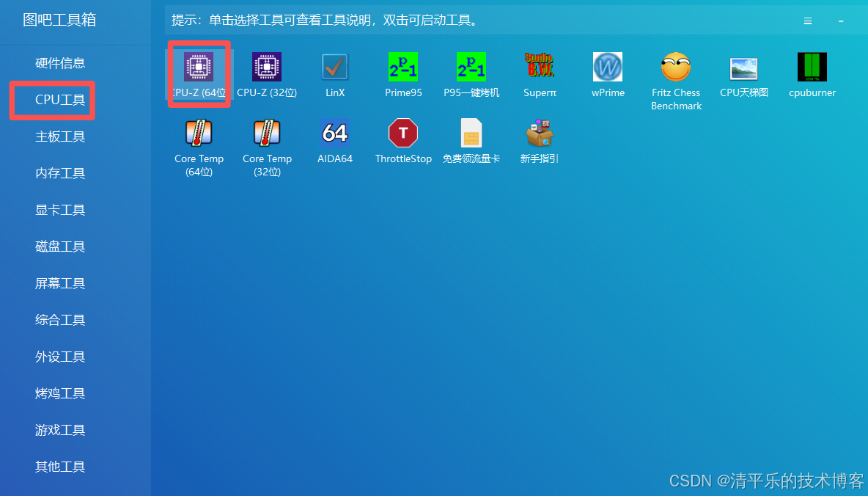Open the 外设工具 category
Viewport: 868px width, 496px height.
coord(60,357)
